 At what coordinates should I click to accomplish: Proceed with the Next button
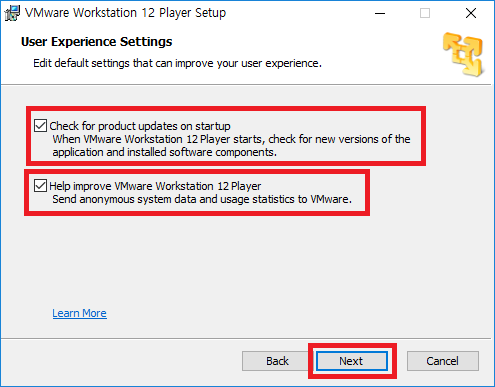coord(351,361)
